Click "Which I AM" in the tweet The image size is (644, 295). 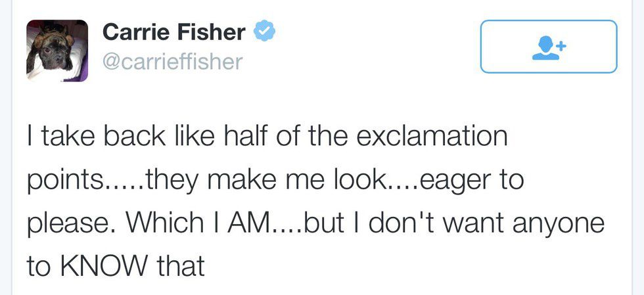[197, 223]
